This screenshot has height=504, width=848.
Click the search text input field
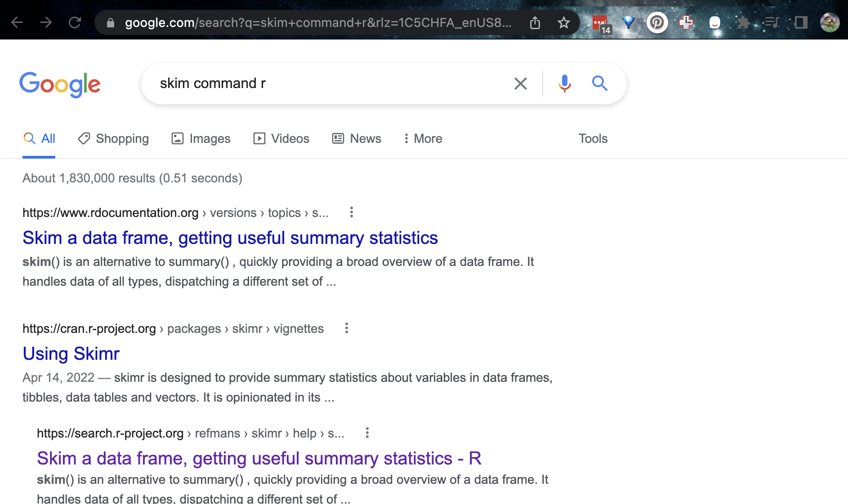coord(333,84)
